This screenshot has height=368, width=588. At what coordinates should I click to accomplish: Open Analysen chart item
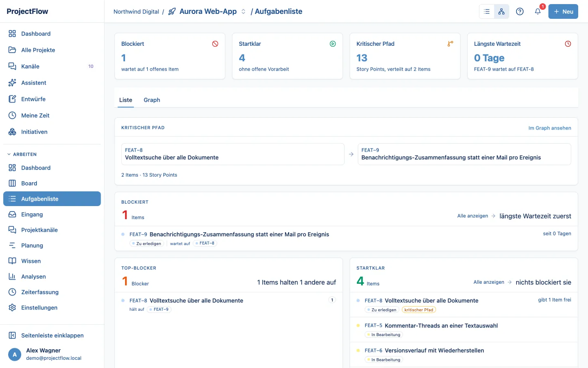pos(52,276)
